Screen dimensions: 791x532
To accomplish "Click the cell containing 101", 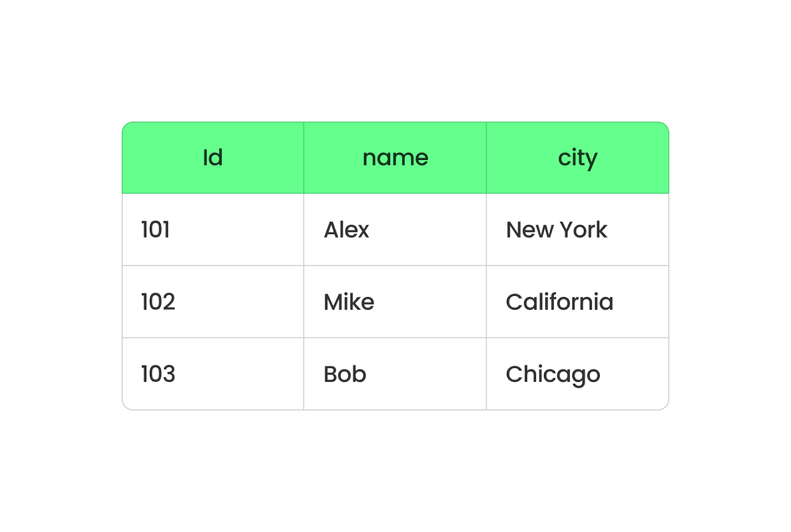I will pos(213,230).
